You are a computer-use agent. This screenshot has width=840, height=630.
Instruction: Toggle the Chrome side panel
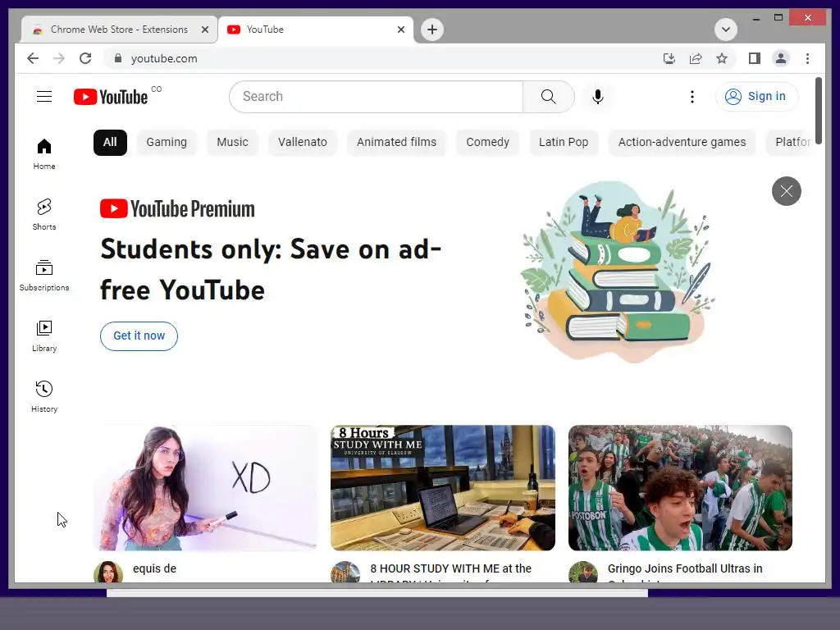coord(755,58)
